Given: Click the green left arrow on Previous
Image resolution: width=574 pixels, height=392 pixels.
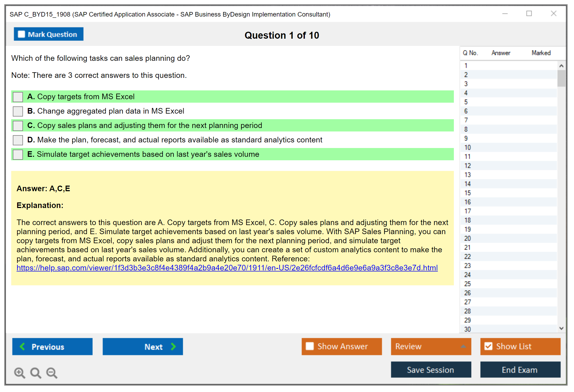Looking at the screenshot, I should coord(22,346).
